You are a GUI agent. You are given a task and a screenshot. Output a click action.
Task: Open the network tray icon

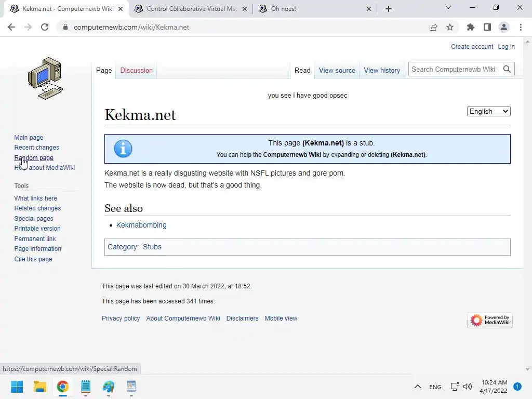[x=455, y=387]
